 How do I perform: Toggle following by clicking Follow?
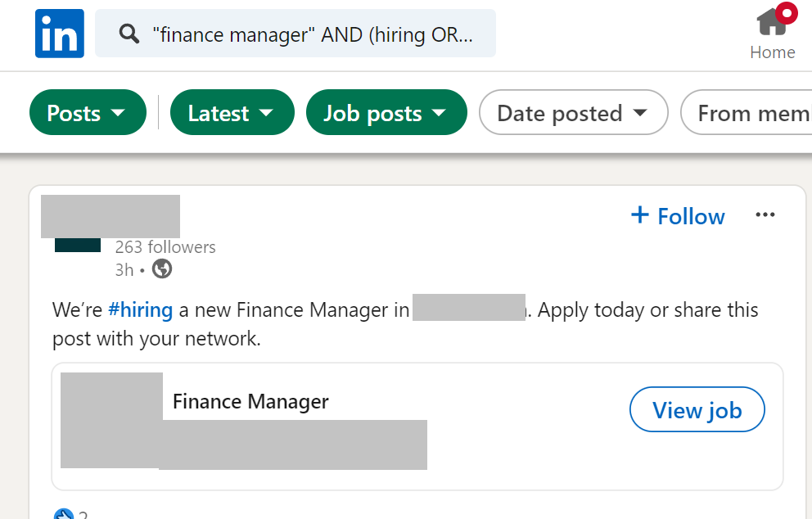[677, 215]
